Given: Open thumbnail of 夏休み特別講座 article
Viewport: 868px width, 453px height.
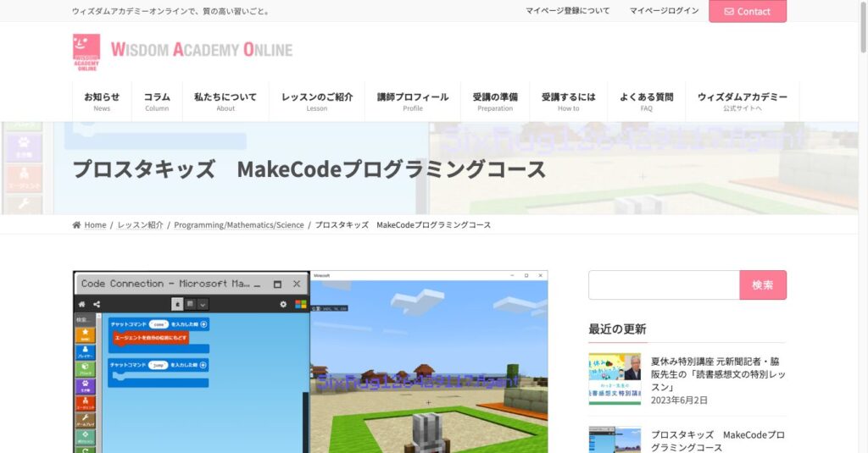Looking at the screenshot, I should [x=615, y=378].
